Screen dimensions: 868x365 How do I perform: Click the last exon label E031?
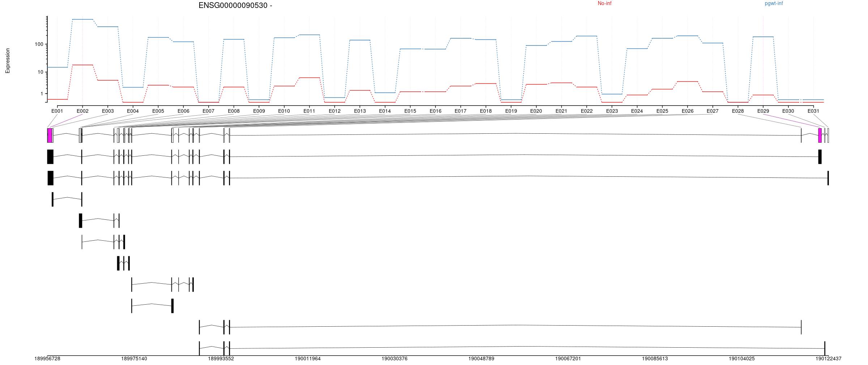tap(813, 111)
